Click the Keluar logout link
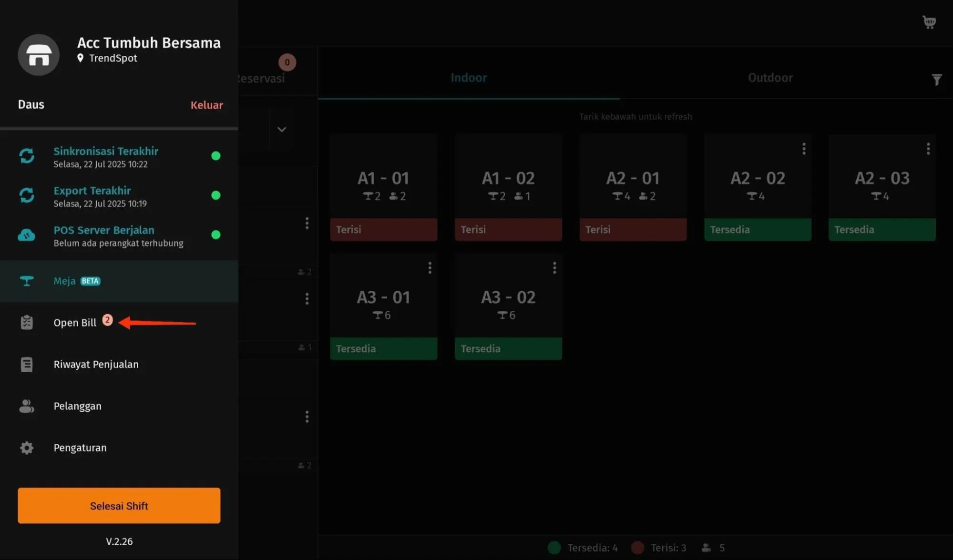The width and height of the screenshot is (953, 560). [x=206, y=105]
